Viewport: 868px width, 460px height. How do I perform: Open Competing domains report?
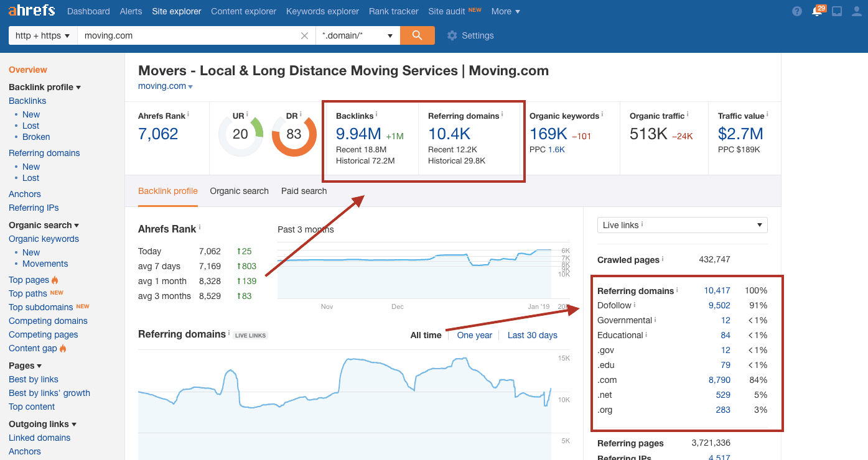coord(48,321)
